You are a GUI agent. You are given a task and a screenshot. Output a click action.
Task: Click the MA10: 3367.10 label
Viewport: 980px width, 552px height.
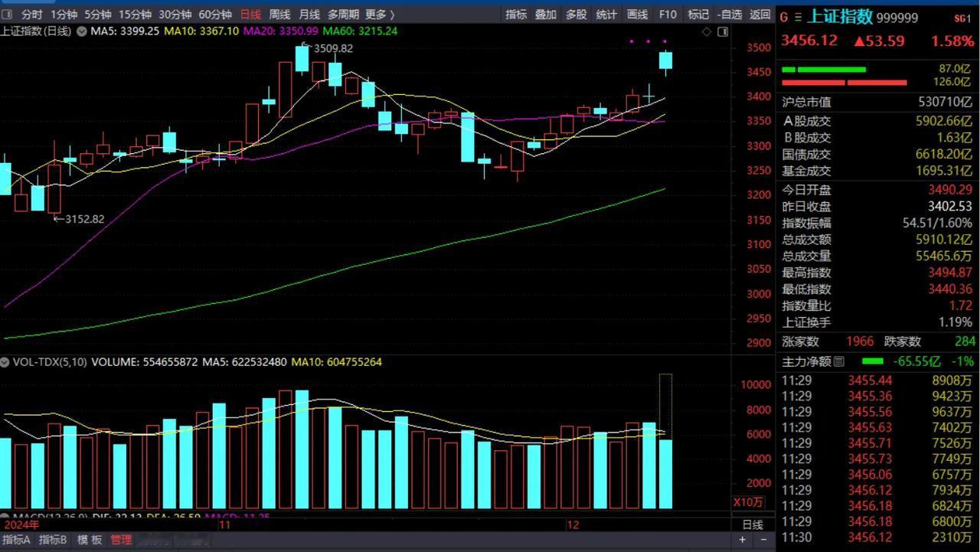[202, 31]
